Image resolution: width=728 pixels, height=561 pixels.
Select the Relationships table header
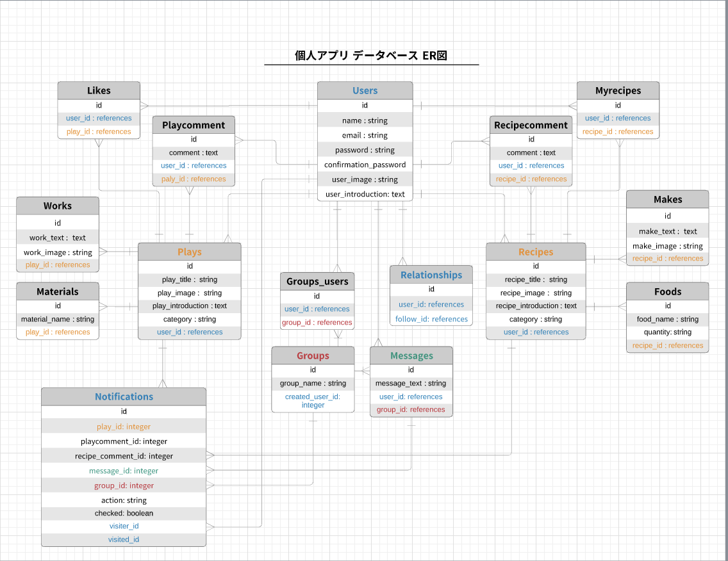click(431, 274)
